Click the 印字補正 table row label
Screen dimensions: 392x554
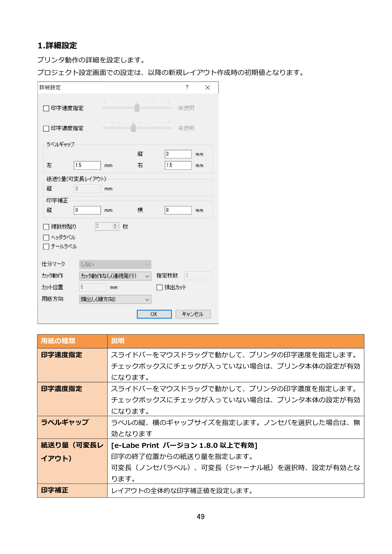[x=54, y=490]
